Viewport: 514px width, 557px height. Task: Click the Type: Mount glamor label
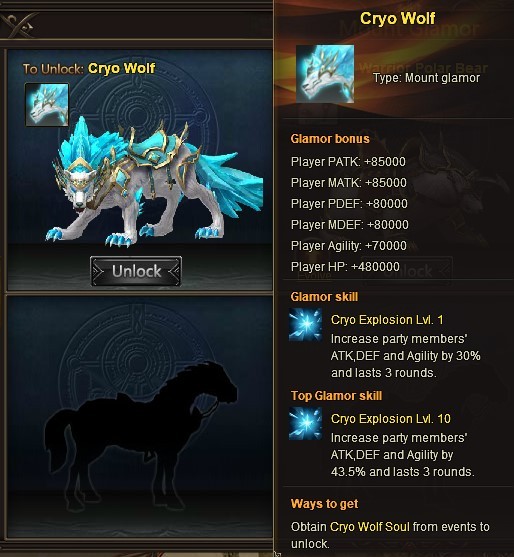click(x=426, y=78)
